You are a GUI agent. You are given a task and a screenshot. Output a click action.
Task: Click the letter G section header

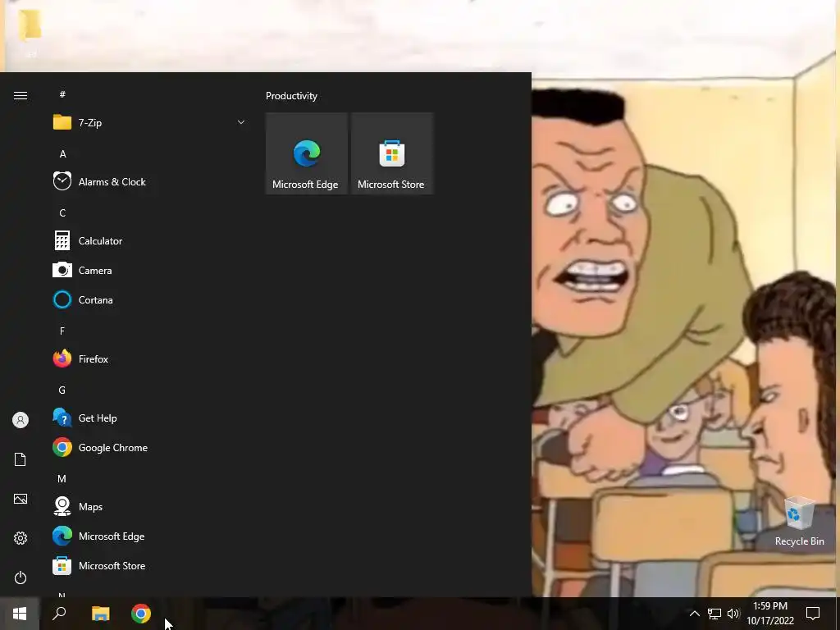point(62,390)
